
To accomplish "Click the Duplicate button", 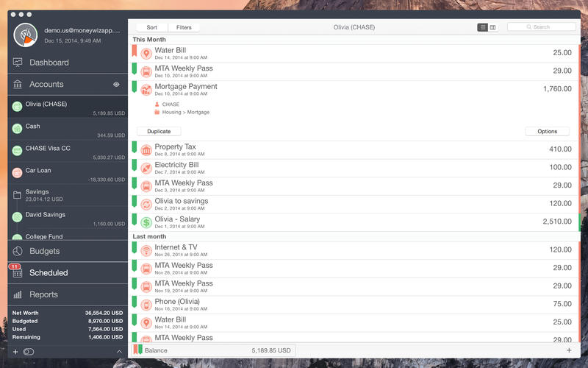I will coord(159,131).
